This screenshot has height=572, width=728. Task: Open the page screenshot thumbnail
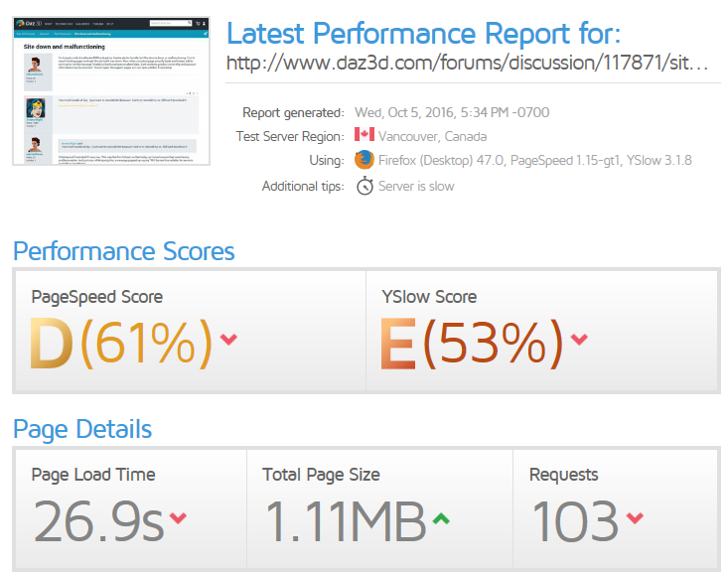click(111, 91)
